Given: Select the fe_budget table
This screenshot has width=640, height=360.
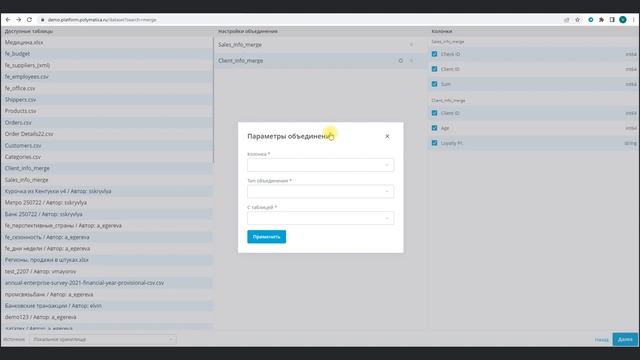Looking at the screenshot, I should (107, 54).
